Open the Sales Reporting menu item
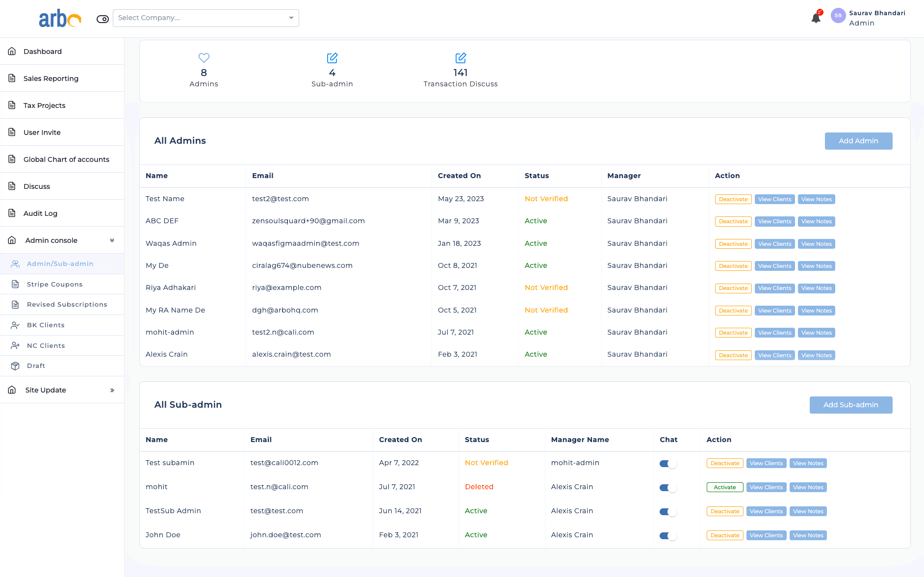Image resolution: width=924 pixels, height=577 pixels. pyautogui.click(x=62, y=78)
